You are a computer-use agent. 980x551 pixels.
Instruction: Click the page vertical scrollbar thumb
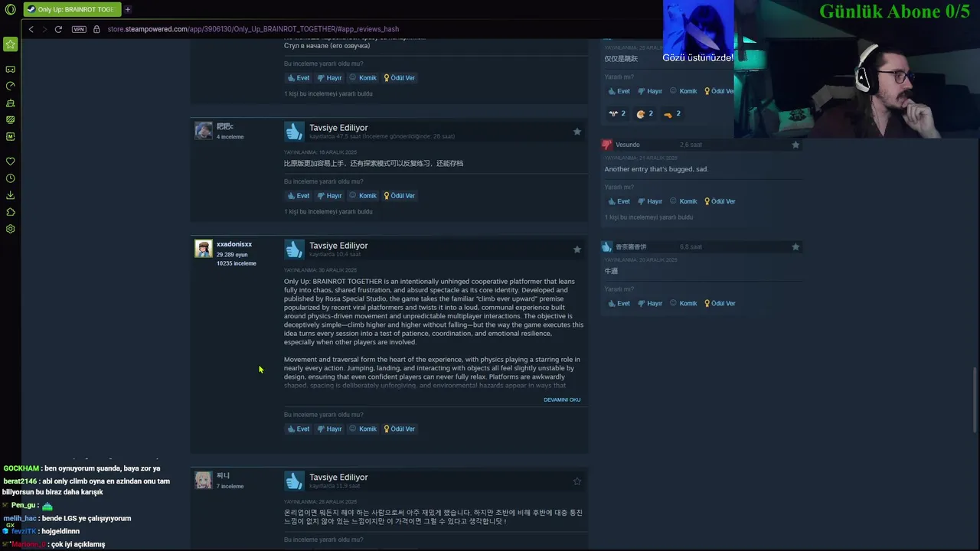975,400
